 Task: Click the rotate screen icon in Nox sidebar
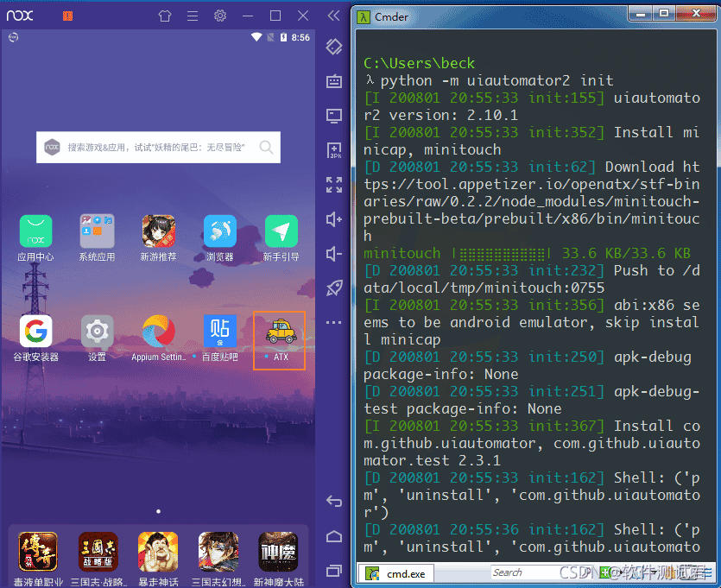[334, 47]
